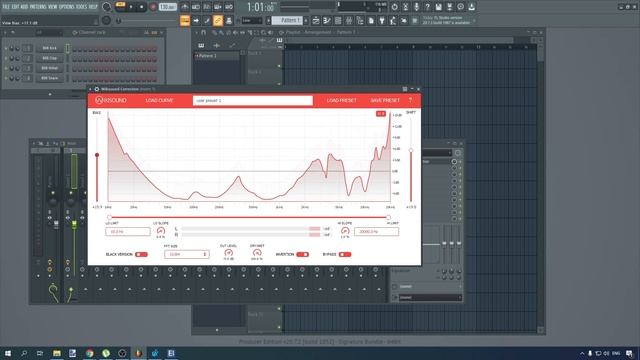Click the question mark help icon in the top toolbar
Viewport: 640px width, 360px height.
tap(427, 7)
